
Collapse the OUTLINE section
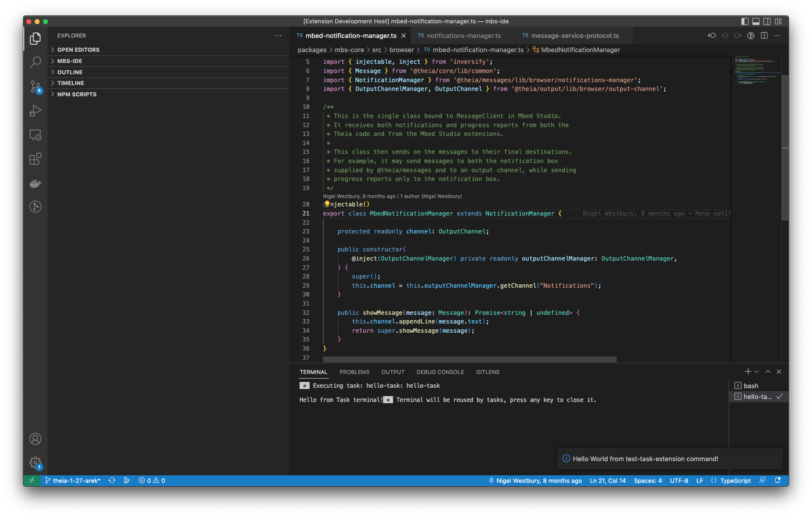[69, 72]
